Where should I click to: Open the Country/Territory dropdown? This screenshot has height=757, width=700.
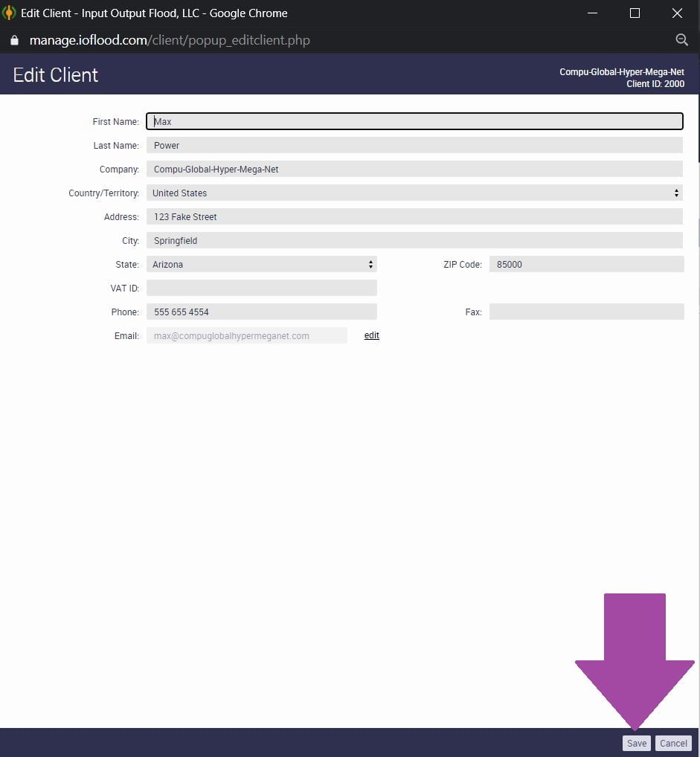[414, 193]
